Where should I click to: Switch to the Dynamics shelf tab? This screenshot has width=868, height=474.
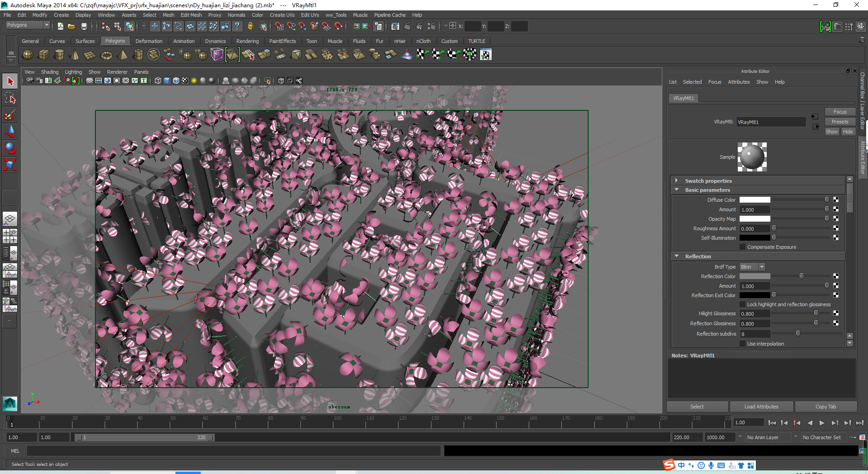[215, 41]
